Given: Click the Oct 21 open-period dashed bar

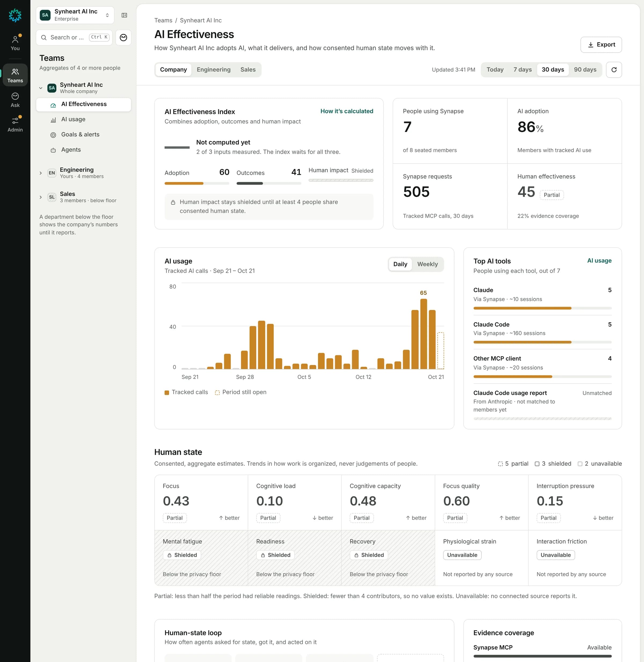Looking at the screenshot, I should (x=440, y=350).
